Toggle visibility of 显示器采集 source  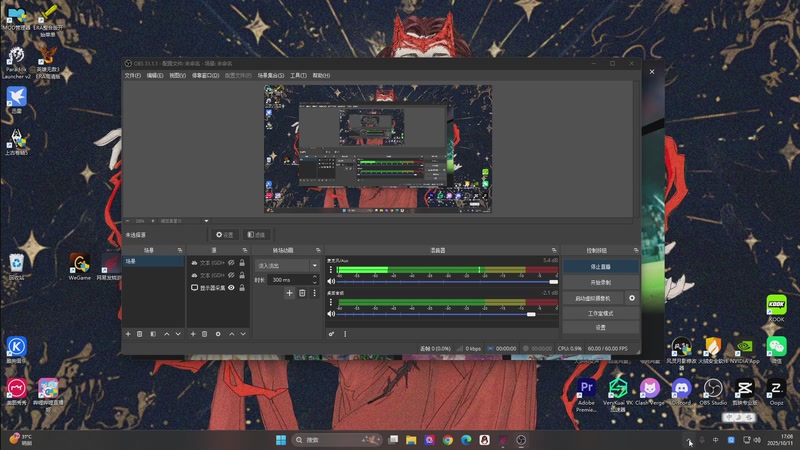click(x=231, y=288)
